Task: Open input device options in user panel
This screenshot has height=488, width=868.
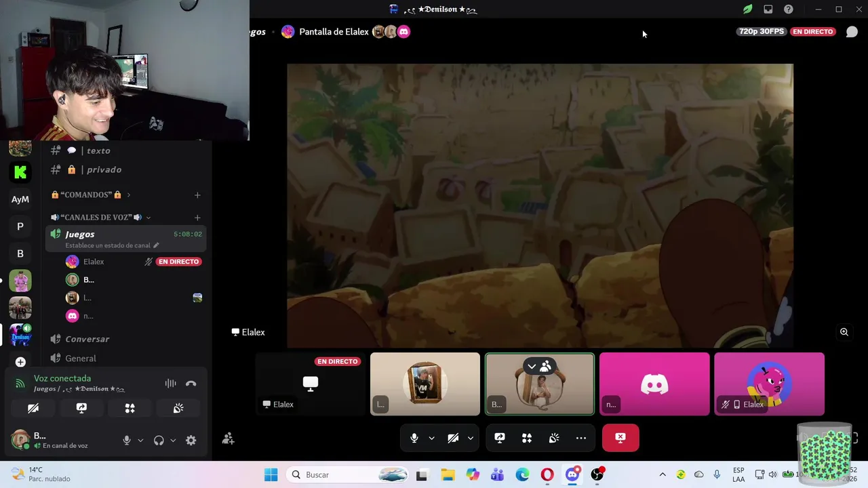Action: (140, 440)
